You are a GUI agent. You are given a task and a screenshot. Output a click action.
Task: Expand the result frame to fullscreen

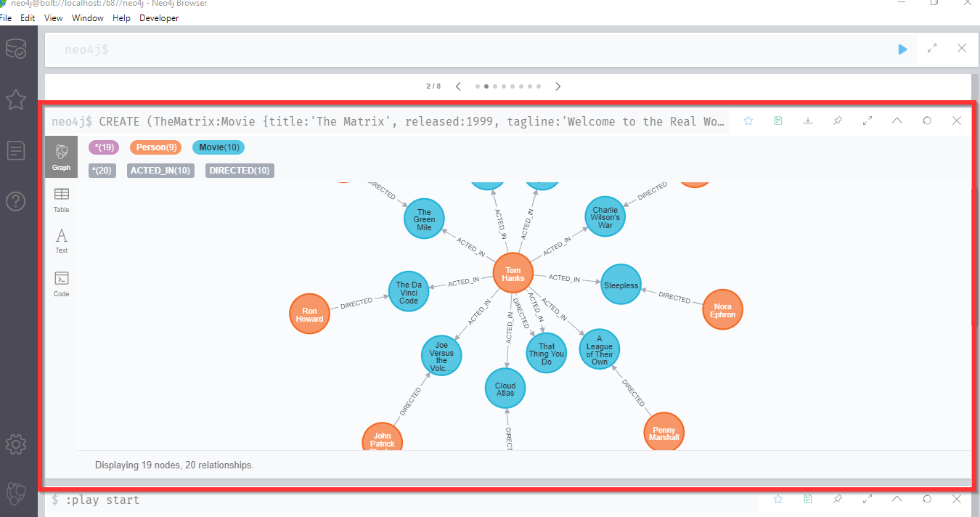click(x=867, y=121)
